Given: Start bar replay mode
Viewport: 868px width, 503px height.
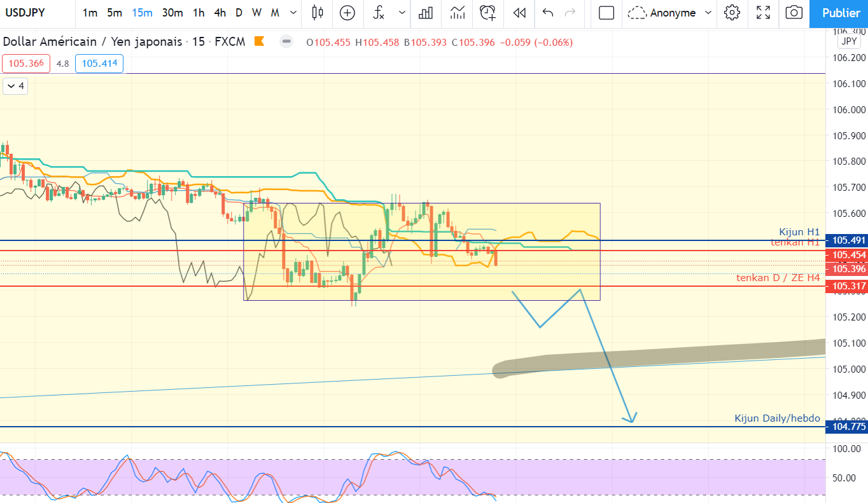Looking at the screenshot, I should pos(519,13).
